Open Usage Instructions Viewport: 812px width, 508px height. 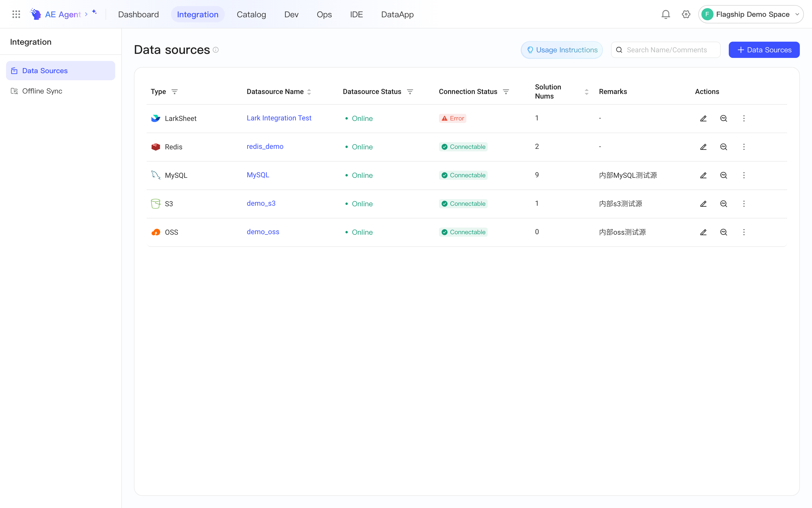[562, 50]
